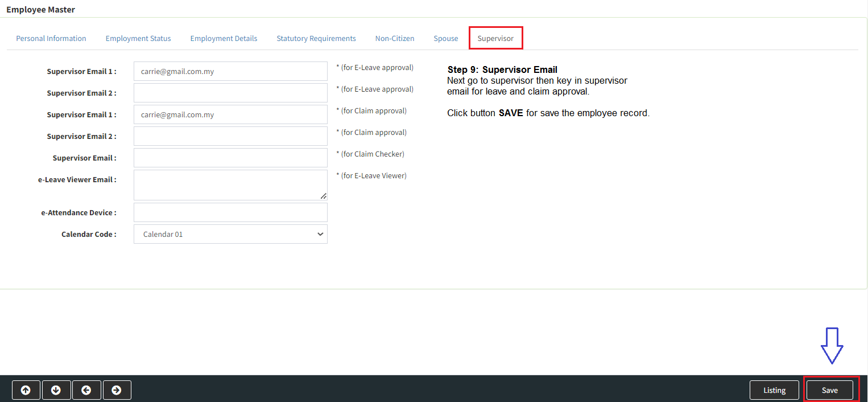Click the Claim Checker supervisor email field
Screen dimensions: 868x402
click(230, 158)
